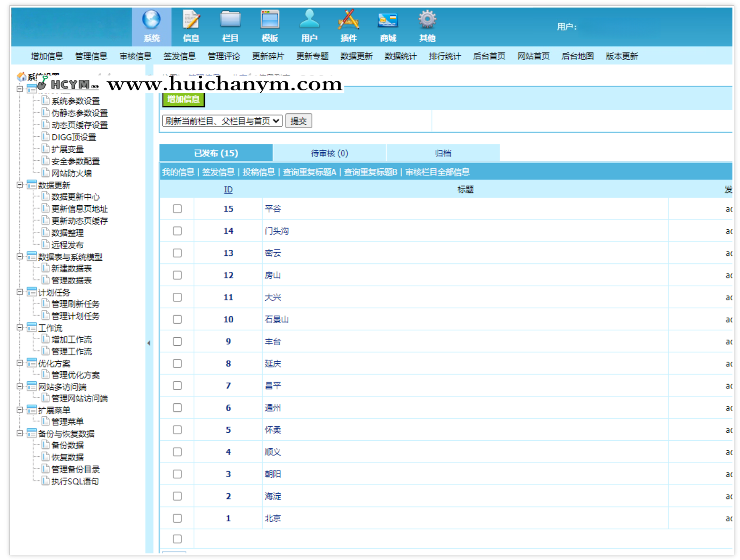Collapse the 备份与恢复数据 tree node

[20, 433]
